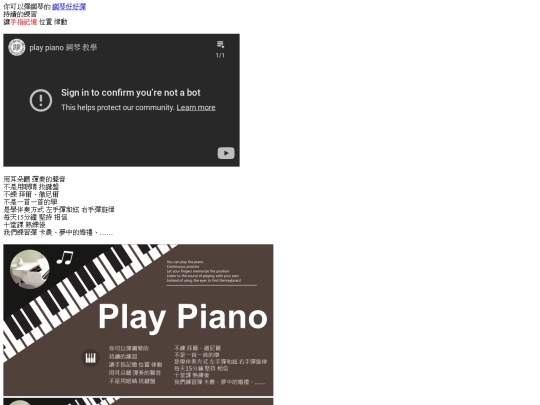
Task: Click the channel avatar in the video header
Action: 17,47
